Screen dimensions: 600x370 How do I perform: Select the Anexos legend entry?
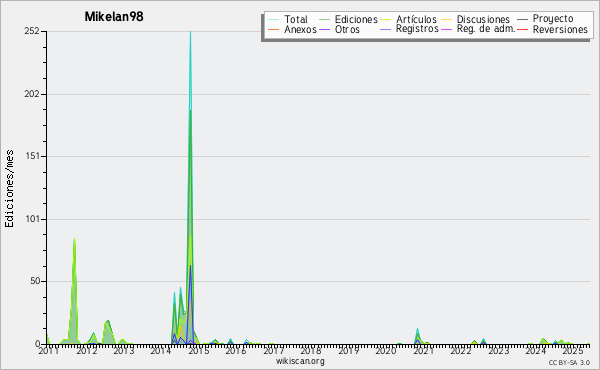point(300,29)
